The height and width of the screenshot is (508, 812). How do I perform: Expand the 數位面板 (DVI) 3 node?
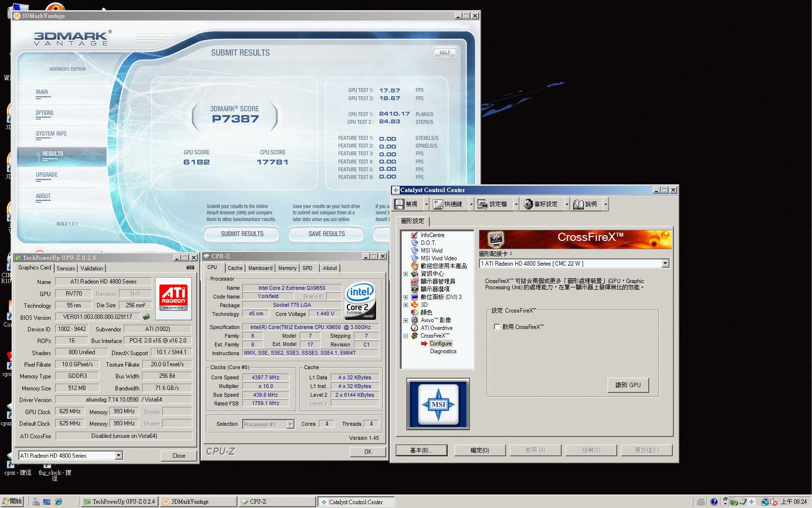(x=406, y=297)
